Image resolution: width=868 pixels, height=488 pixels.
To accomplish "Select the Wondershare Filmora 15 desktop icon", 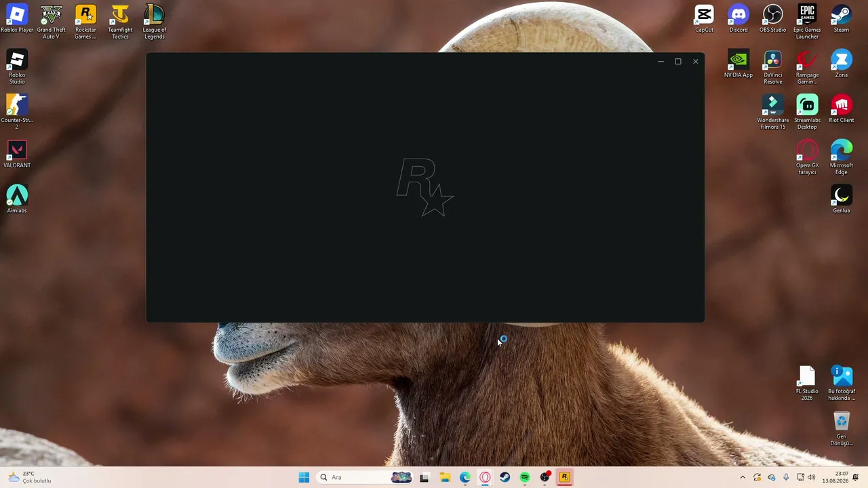I will point(773,113).
